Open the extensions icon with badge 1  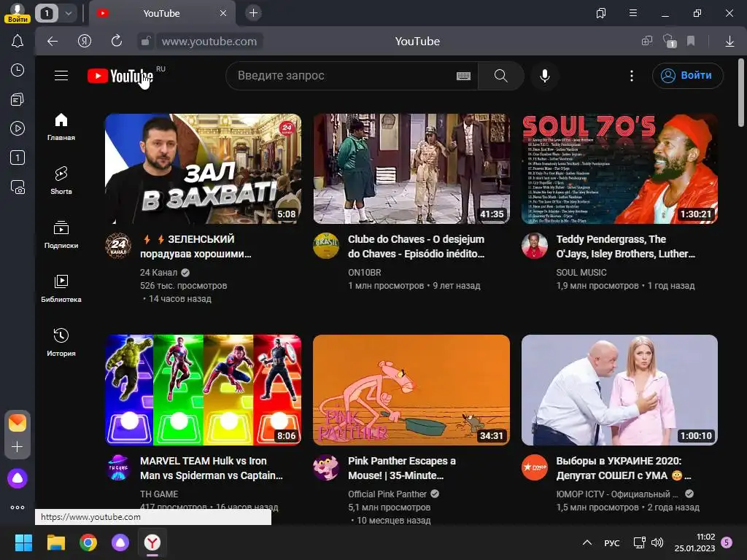click(670, 42)
